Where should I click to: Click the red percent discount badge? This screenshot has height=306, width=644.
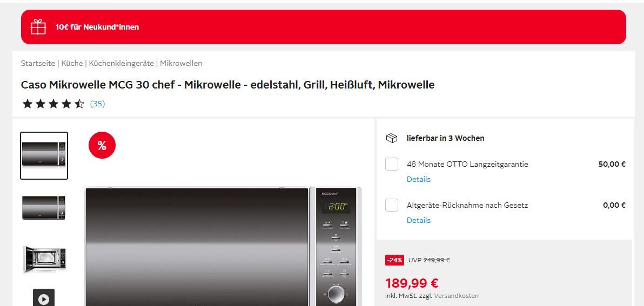pos(102,145)
